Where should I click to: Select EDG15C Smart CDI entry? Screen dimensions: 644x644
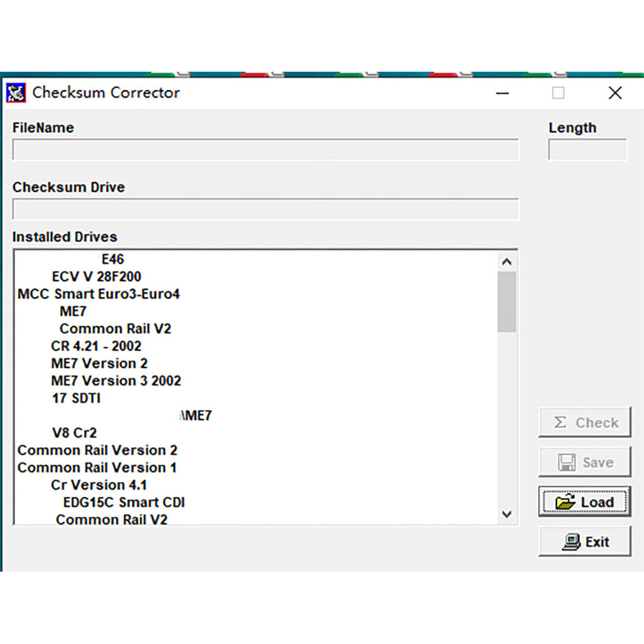click(123, 502)
